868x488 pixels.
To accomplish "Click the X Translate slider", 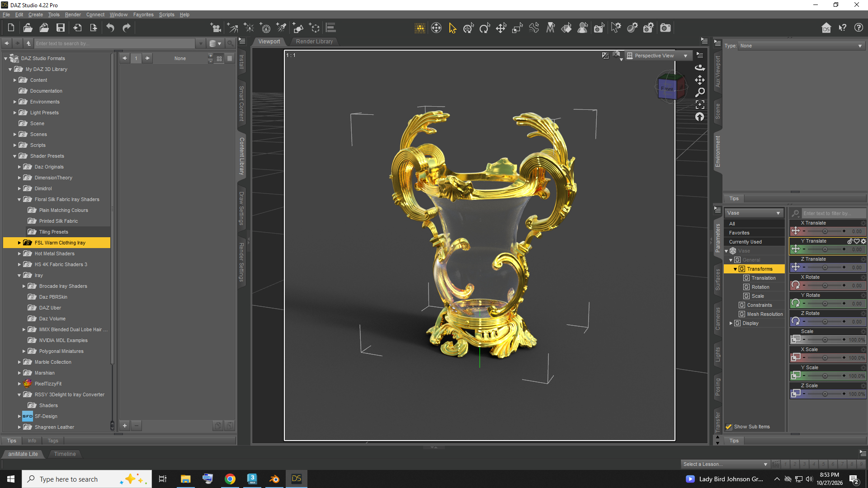I will click(825, 231).
